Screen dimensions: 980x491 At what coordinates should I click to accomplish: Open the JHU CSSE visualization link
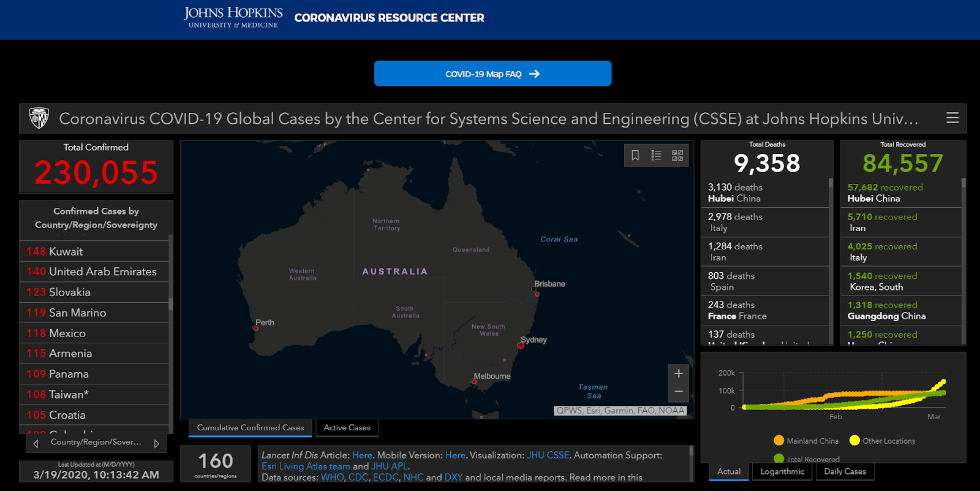[x=548, y=455]
